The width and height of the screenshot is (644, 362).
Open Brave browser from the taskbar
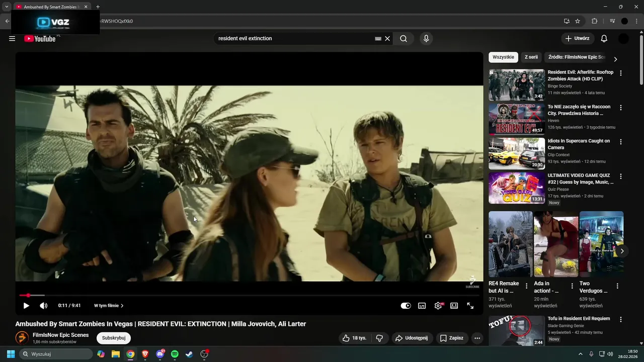coord(145,354)
